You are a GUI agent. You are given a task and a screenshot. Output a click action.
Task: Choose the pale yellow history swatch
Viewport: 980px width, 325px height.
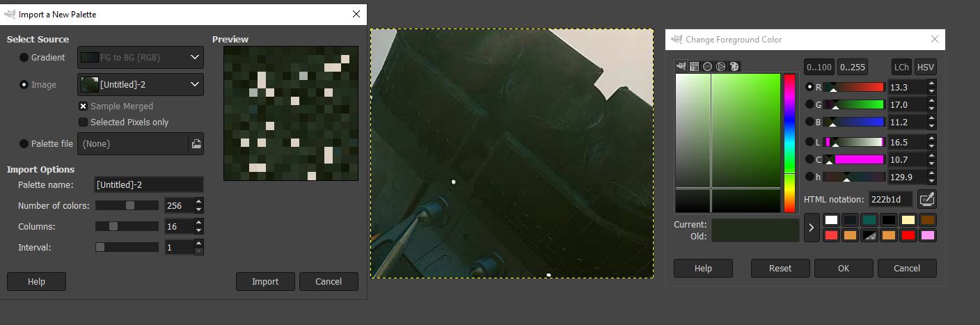[908, 220]
